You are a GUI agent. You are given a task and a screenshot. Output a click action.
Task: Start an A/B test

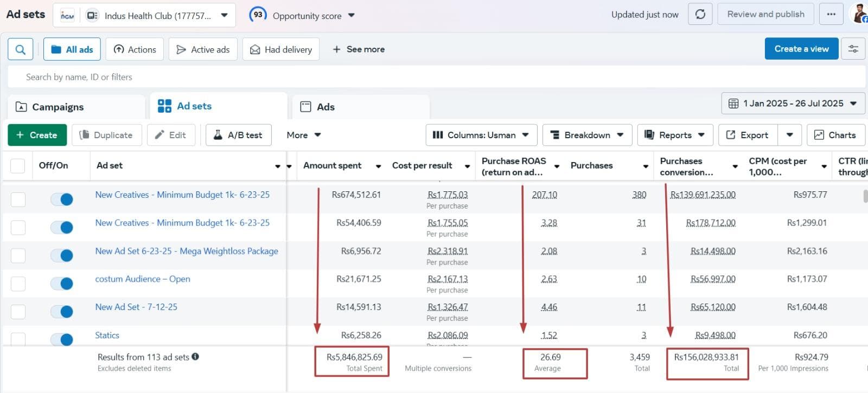pos(238,135)
